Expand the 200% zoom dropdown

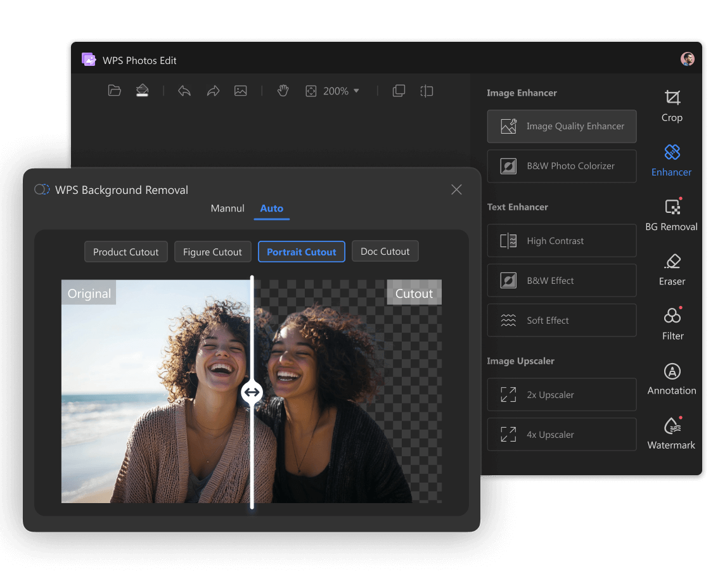(356, 91)
